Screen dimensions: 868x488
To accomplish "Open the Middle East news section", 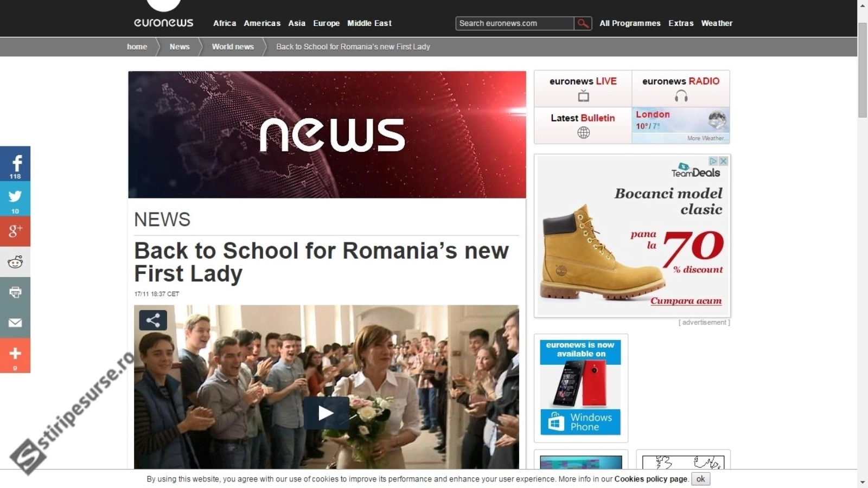I will [x=369, y=23].
